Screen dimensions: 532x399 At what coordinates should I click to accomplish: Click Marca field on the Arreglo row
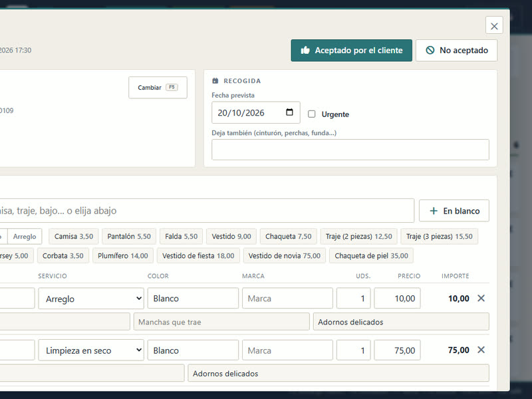287,298
